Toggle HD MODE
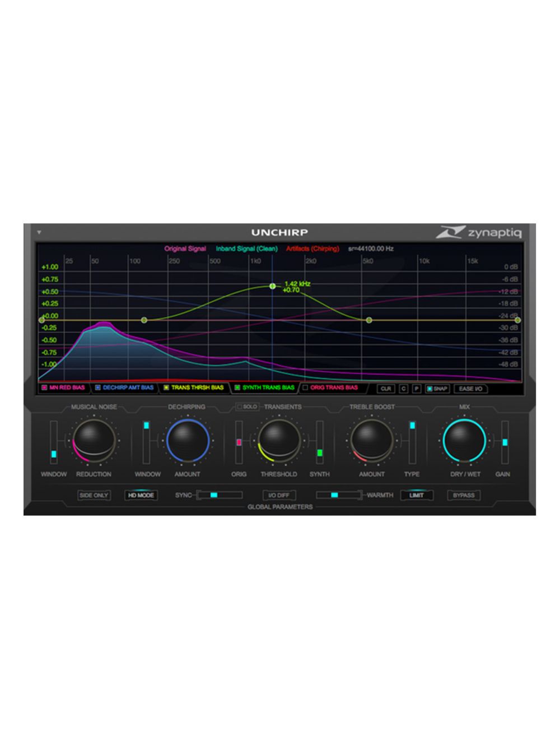Image resolution: width=560 pixels, height=739 pixels. coord(141,495)
